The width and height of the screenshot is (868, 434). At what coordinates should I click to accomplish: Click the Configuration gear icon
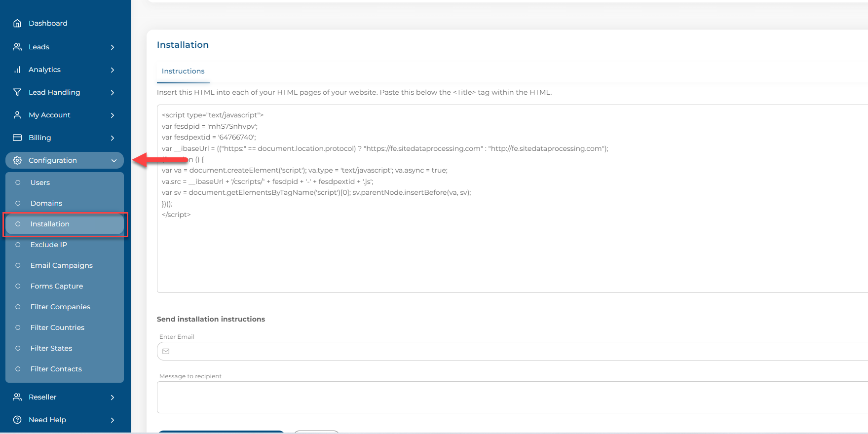[x=17, y=160]
